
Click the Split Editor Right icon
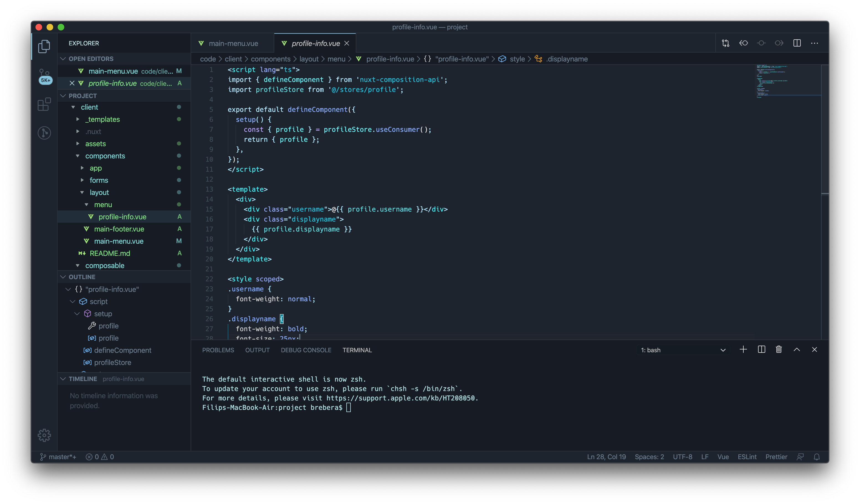coord(797,43)
